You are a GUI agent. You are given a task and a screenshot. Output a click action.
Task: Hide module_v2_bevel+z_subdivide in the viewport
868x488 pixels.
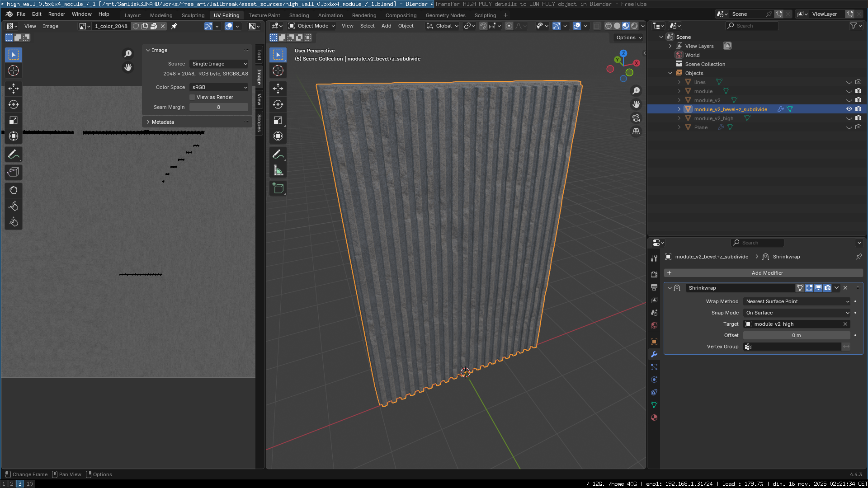click(x=849, y=109)
